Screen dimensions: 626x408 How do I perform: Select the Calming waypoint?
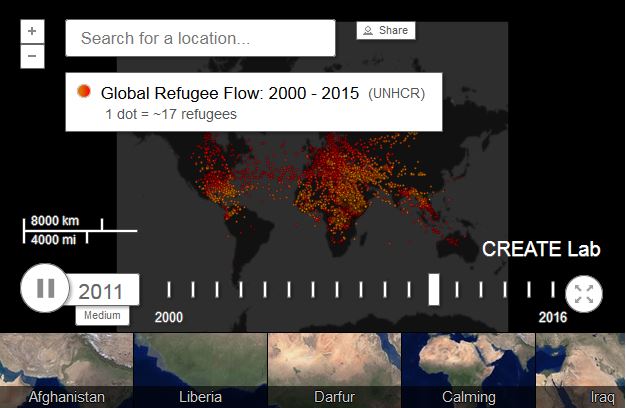pos(468,370)
